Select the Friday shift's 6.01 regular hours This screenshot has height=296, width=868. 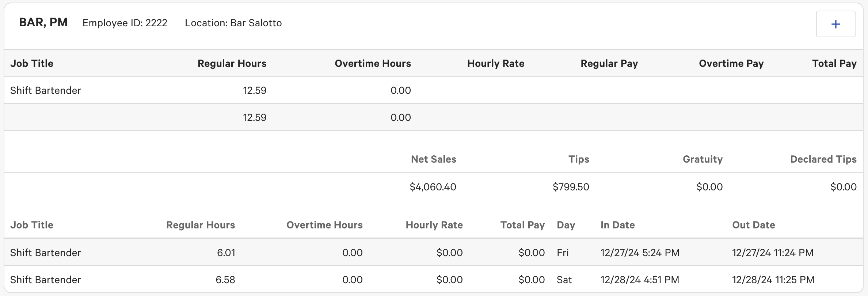[x=226, y=253]
